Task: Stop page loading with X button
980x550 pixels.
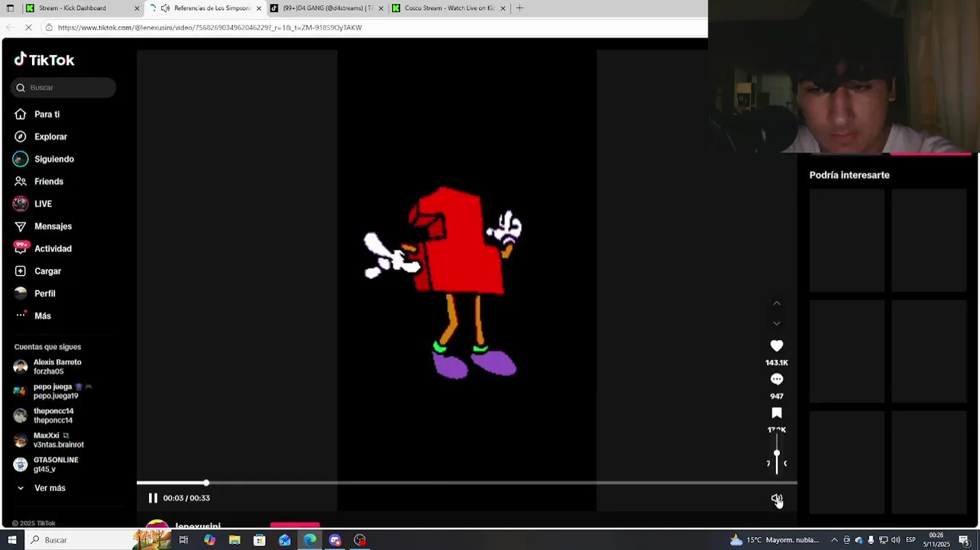Action: coord(28,27)
